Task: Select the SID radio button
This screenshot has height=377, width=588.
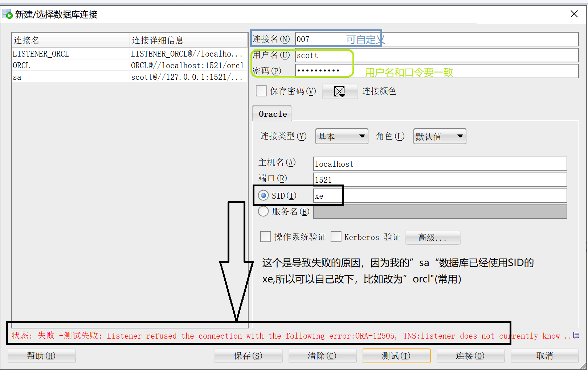Action: tap(263, 195)
